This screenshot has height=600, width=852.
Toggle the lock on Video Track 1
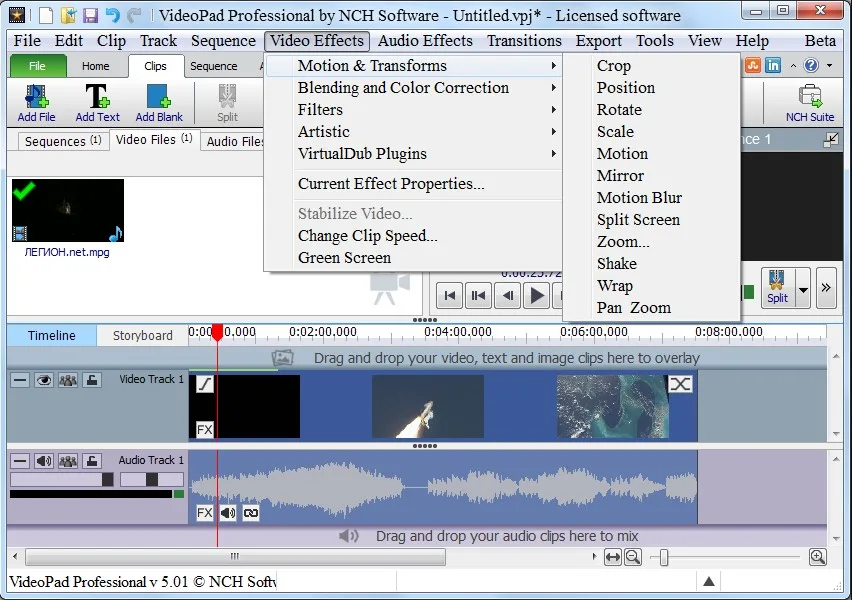[x=92, y=380]
